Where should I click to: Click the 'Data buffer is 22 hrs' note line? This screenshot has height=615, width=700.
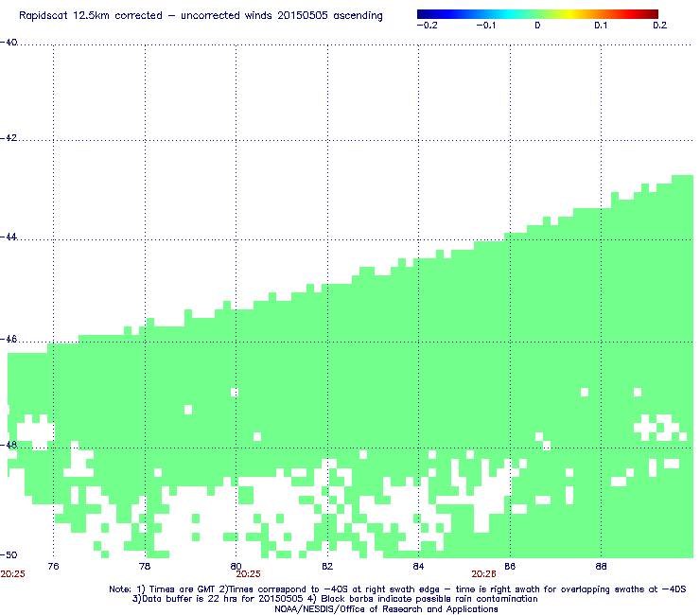pos(335,599)
